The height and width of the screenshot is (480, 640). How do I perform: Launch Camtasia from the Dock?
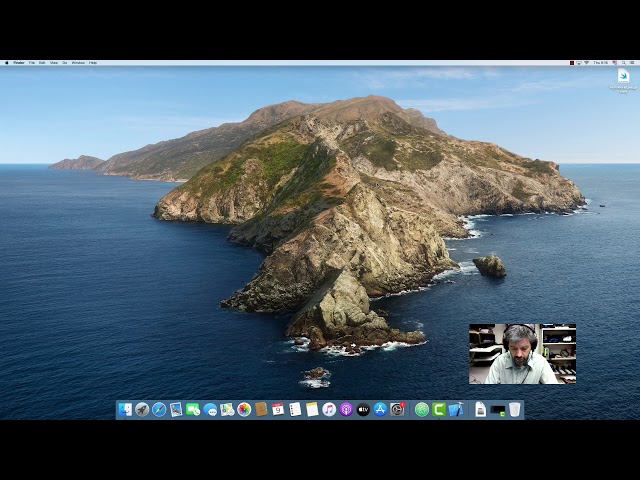[x=439, y=409]
